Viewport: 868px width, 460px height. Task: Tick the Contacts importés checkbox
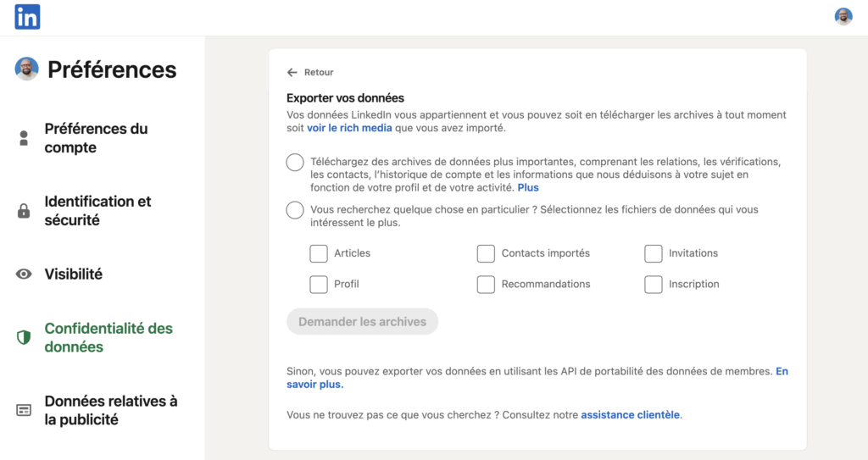click(x=486, y=253)
